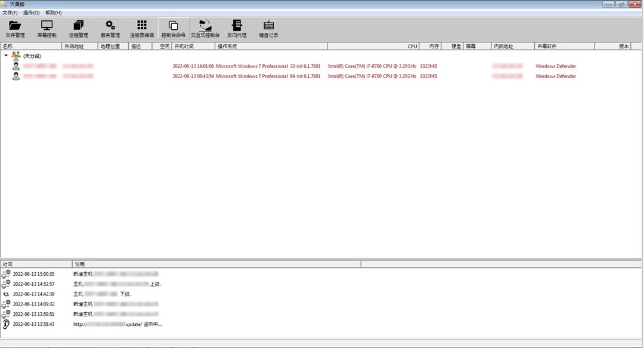Image resolution: width=644 pixels, height=348 pixels.
Task: Select the 服务管理 gears icon
Action: click(110, 28)
